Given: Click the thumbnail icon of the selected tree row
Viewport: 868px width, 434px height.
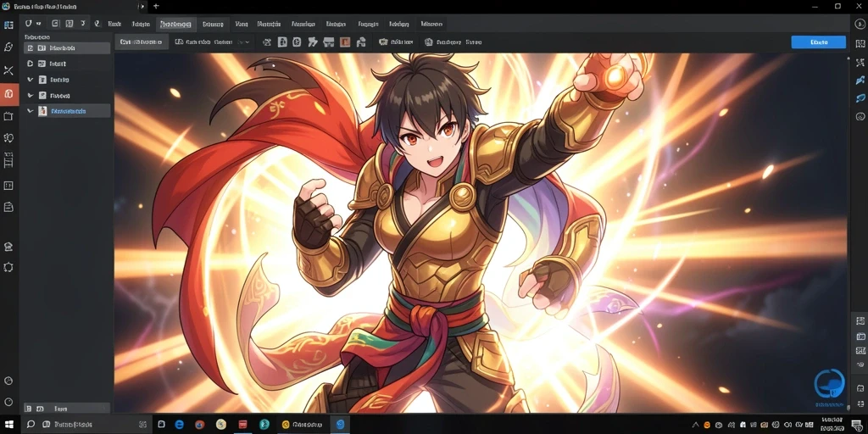Looking at the screenshot, I should [42, 111].
